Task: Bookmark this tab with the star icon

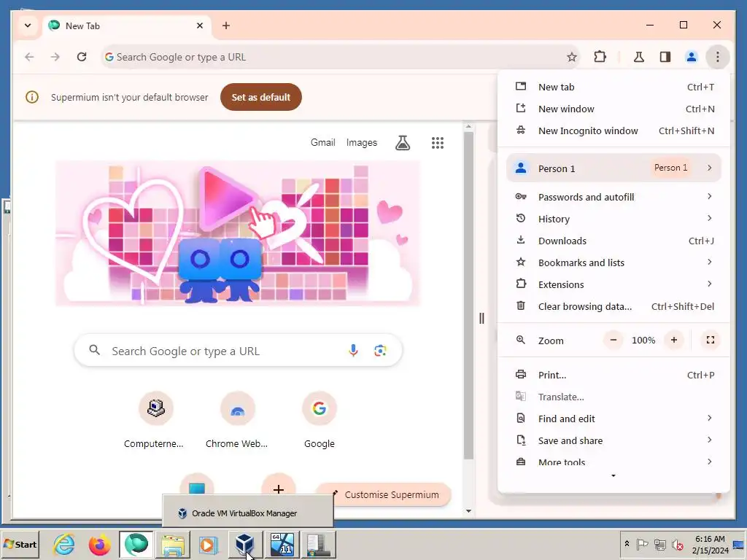Action: click(x=572, y=57)
